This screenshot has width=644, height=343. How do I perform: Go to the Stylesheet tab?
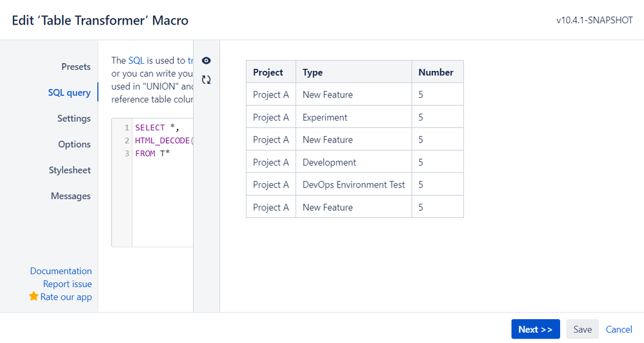tap(70, 170)
